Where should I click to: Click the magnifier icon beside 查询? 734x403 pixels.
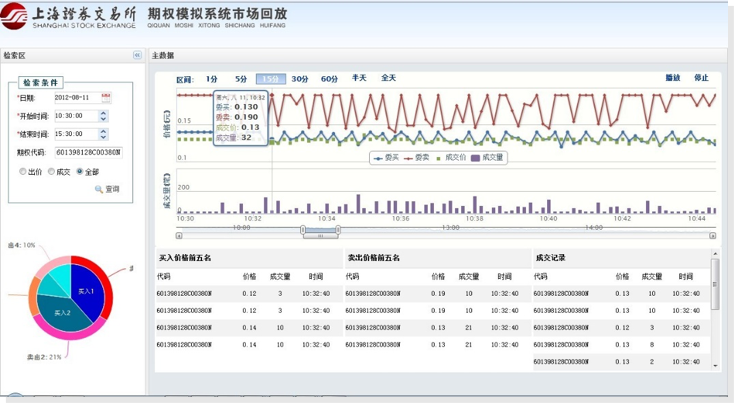coord(99,189)
